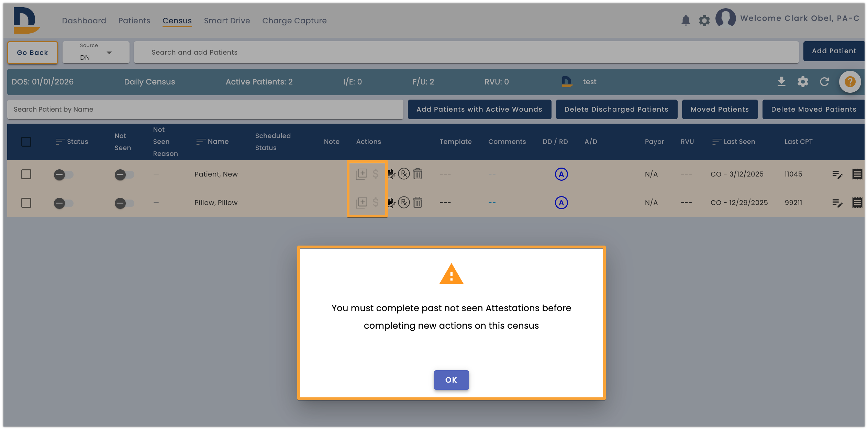Click the notification bell icon
Screen dimensions: 868x430
point(686,20)
